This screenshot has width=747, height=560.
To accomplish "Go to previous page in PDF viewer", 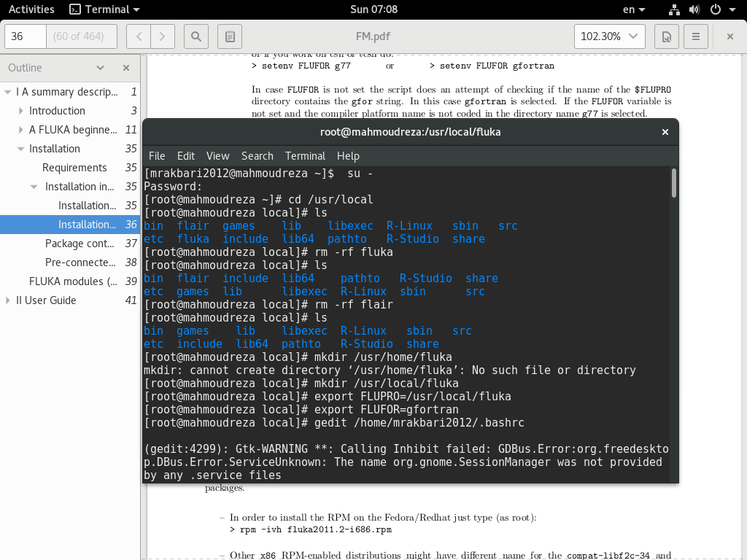I will [x=139, y=36].
